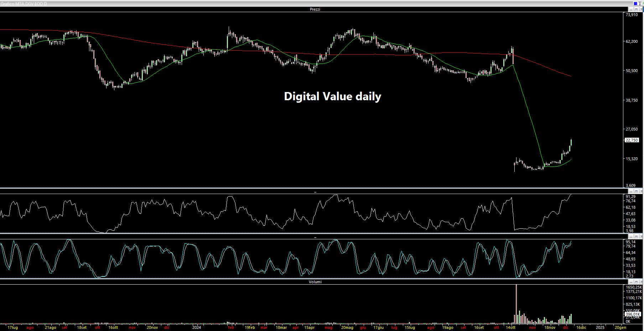
Task: Click the 17lug date label
Action: click(x=12, y=327)
